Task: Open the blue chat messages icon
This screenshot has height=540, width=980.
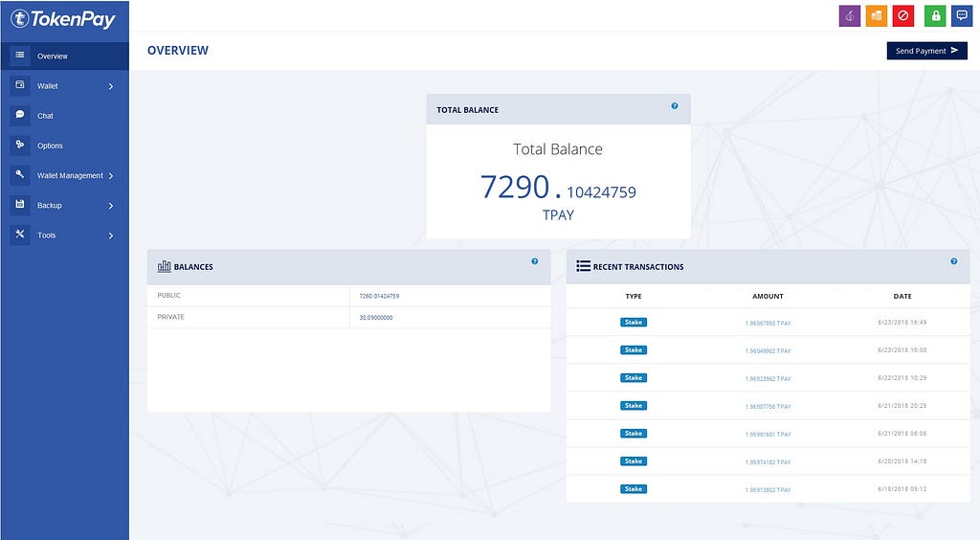Action: (962, 16)
